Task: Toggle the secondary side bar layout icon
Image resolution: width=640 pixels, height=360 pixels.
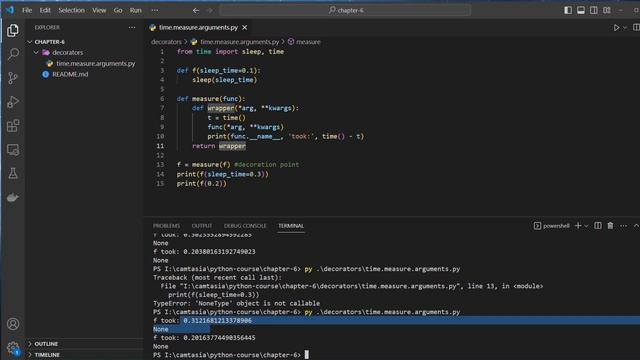Action: pyautogui.click(x=594, y=10)
